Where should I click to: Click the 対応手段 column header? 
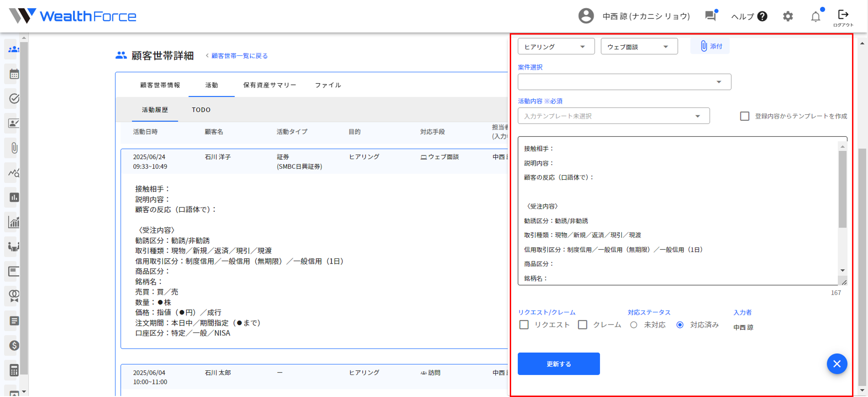432,132
